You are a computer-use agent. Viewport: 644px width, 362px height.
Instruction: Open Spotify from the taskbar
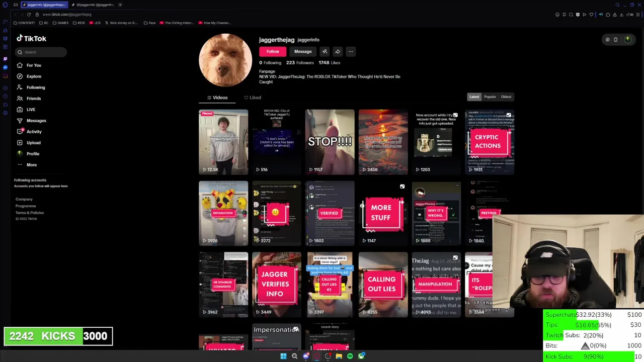point(350,356)
